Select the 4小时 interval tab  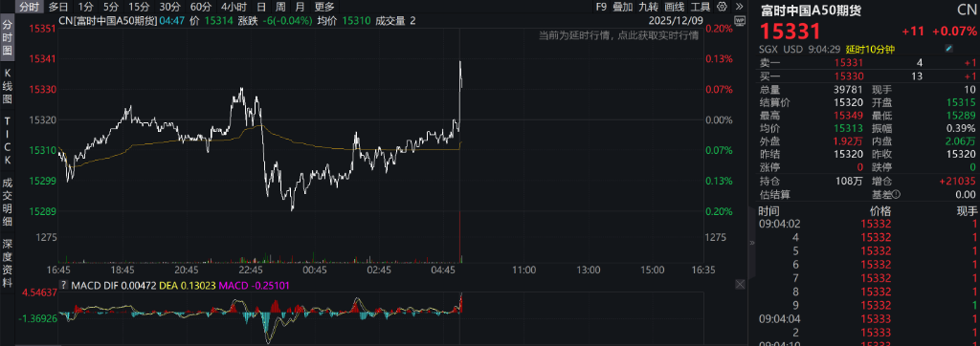click(x=234, y=7)
